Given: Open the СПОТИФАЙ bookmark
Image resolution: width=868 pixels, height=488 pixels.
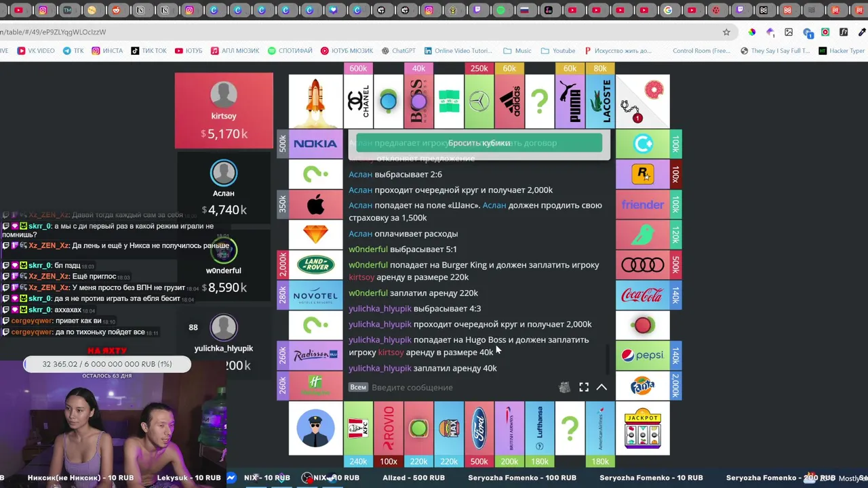Looking at the screenshot, I should tap(290, 51).
